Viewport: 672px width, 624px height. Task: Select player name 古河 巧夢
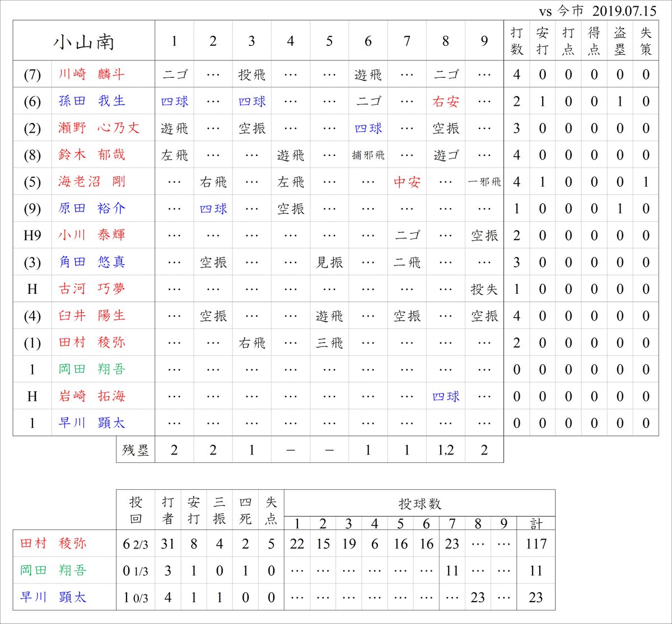pos(92,289)
